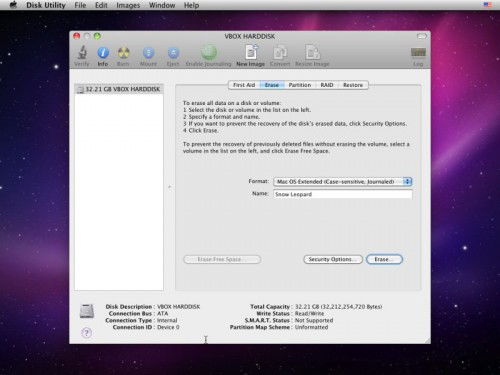Click the Write Status Read/Write value
Viewport: 500px width, 375px height.
[x=309, y=314]
